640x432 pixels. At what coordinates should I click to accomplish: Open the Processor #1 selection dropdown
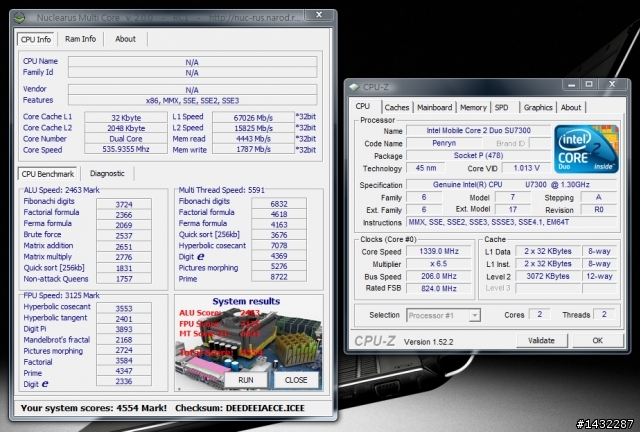tap(474, 315)
